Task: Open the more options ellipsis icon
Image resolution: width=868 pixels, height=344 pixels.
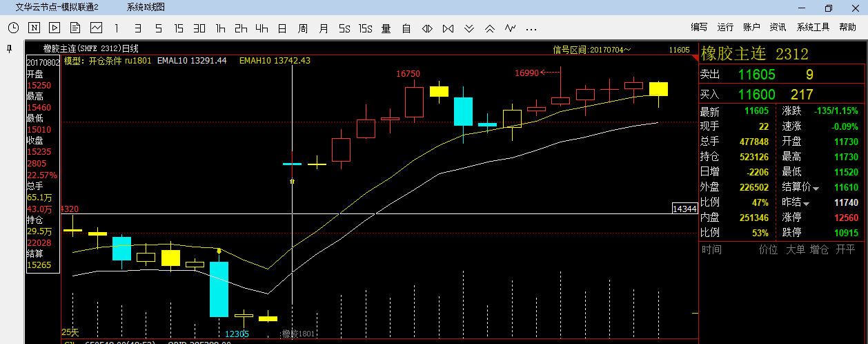Action: click(531, 30)
